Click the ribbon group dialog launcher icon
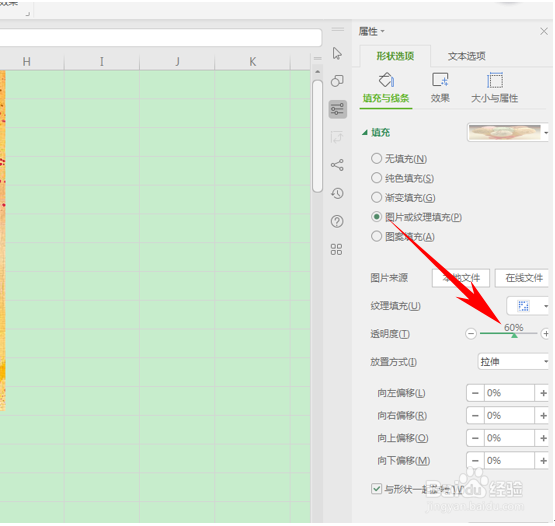Image resolution: width=555 pixels, height=526 pixels. (28, 14)
